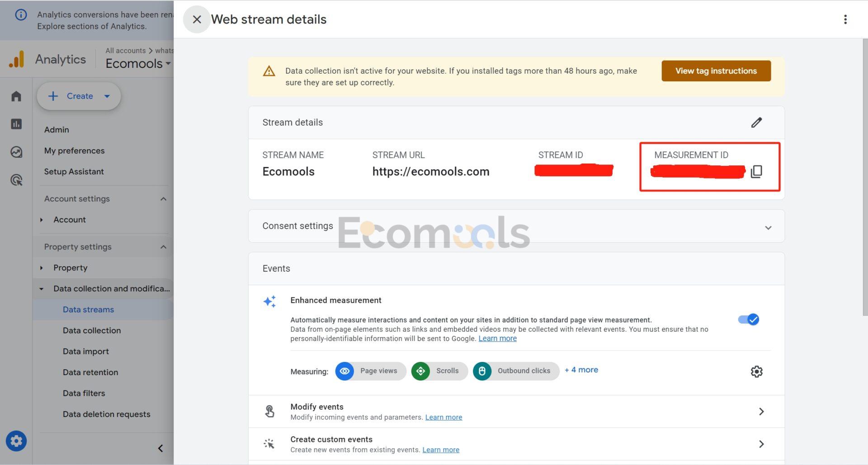
Task: Edit stream details with pencil icon
Action: coord(756,122)
